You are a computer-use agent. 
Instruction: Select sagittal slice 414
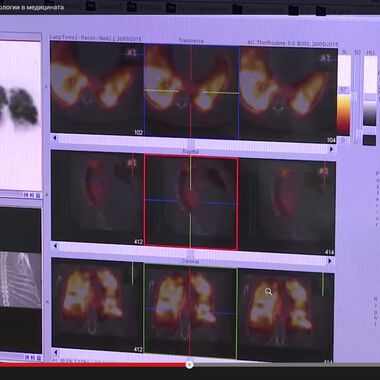click(x=287, y=207)
